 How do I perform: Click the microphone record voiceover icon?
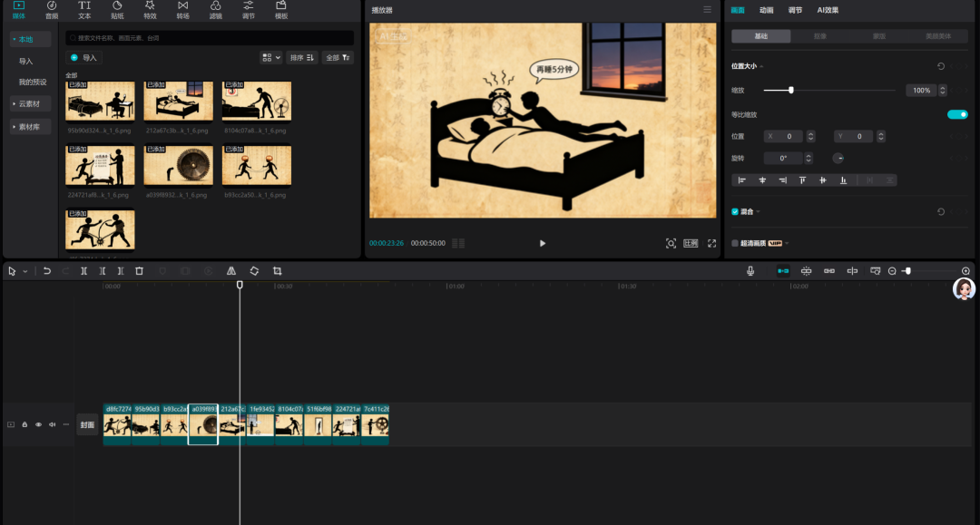750,271
